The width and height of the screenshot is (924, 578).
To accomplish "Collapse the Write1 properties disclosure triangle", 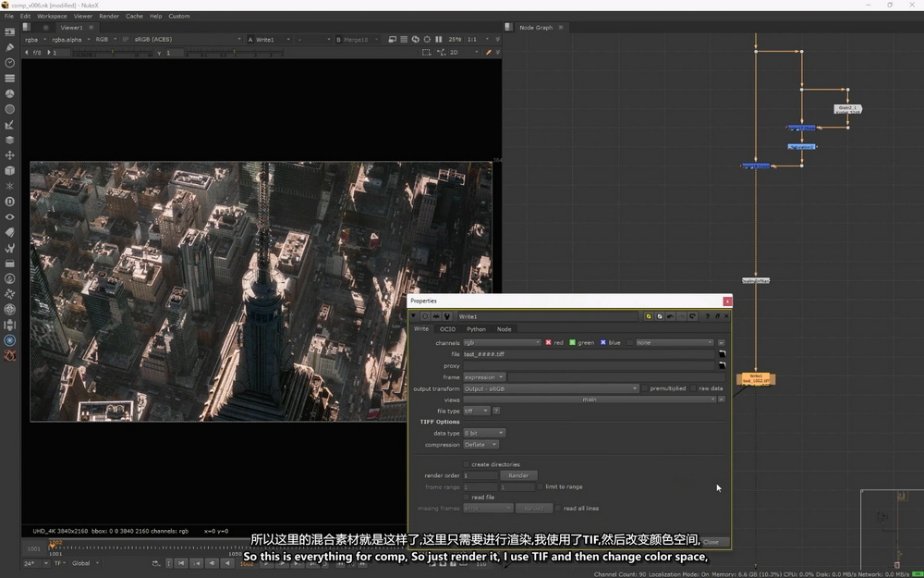I will click(x=414, y=316).
